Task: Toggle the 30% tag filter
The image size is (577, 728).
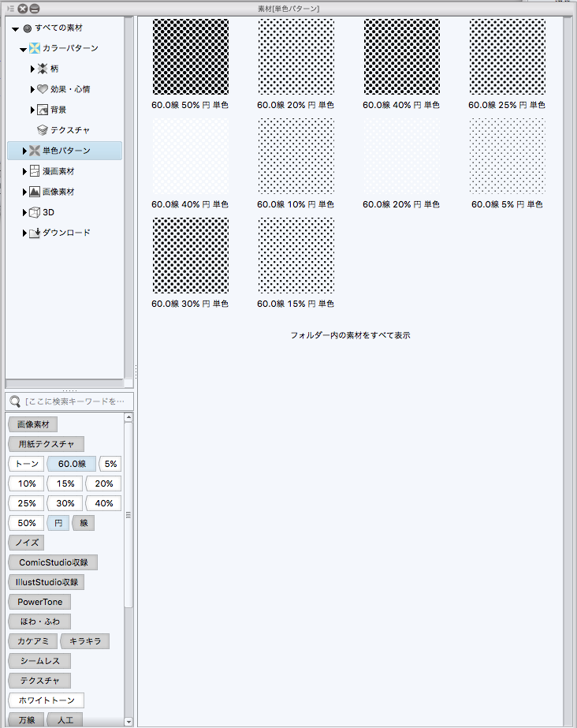Action: click(65, 503)
